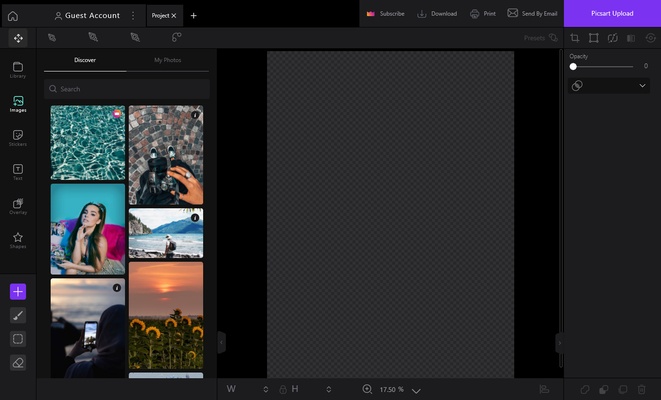Select the Project tab
Viewport: 661px width, 400px height.
(160, 16)
